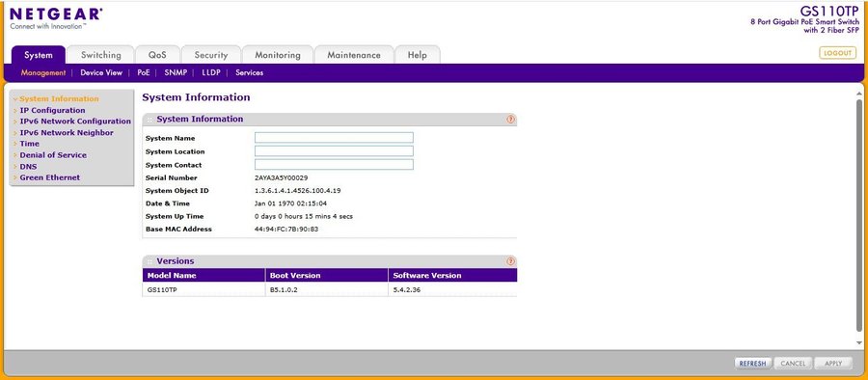Open the Security tab
The width and height of the screenshot is (868, 380).
click(x=211, y=55)
